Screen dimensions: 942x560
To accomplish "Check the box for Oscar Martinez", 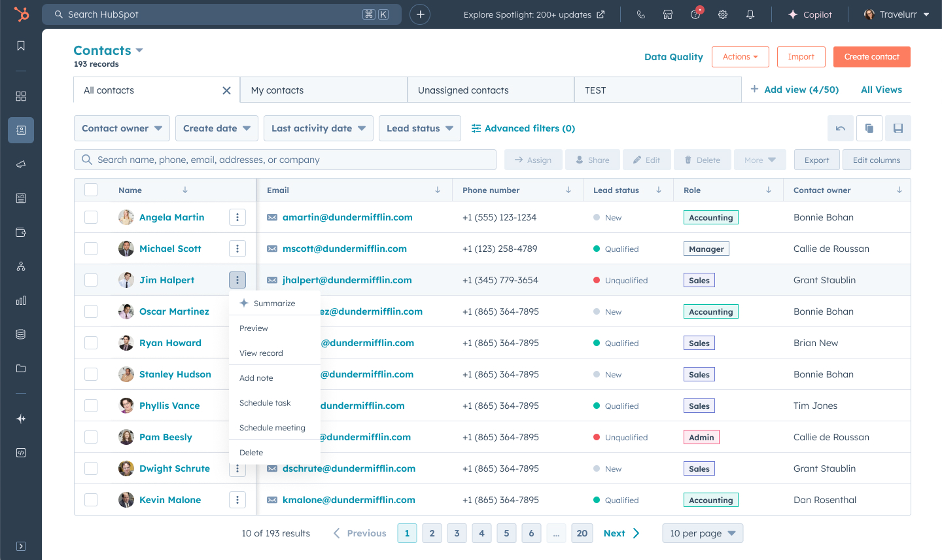I will click(91, 311).
